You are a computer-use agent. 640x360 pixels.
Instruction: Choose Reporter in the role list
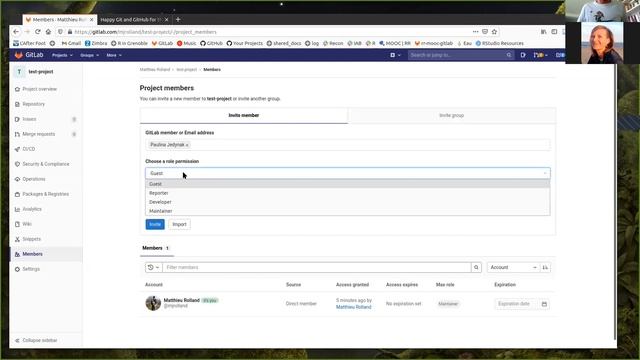348,193
